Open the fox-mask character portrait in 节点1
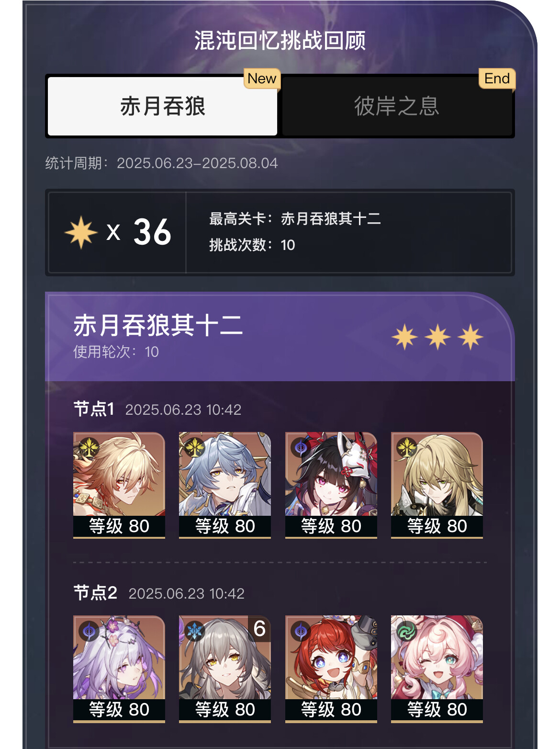The image size is (560, 749). [331, 485]
